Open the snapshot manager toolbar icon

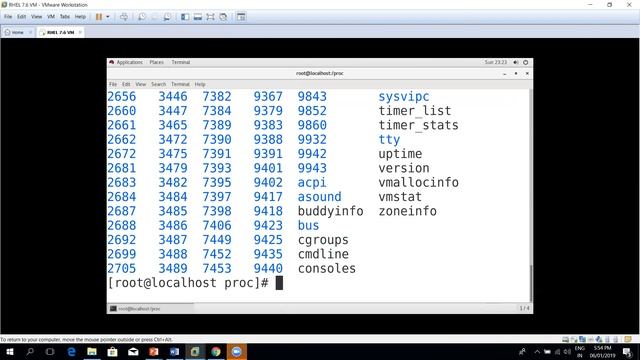(167, 17)
